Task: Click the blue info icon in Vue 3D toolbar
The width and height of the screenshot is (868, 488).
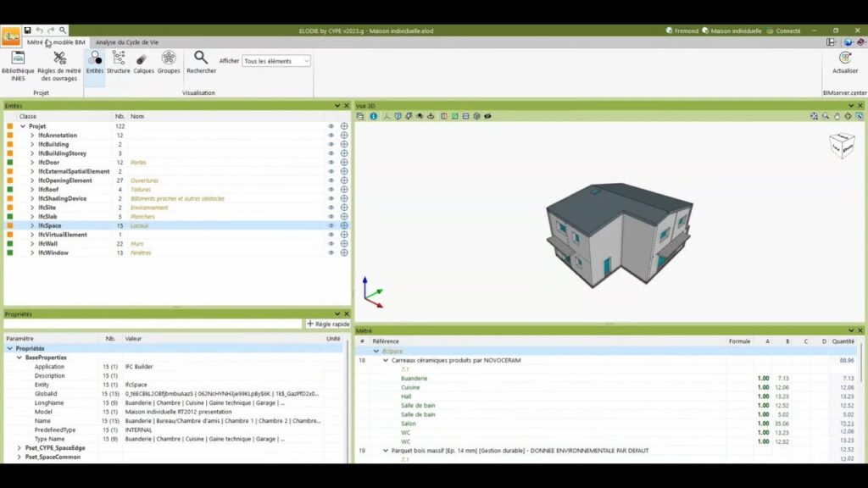Action: point(374,116)
